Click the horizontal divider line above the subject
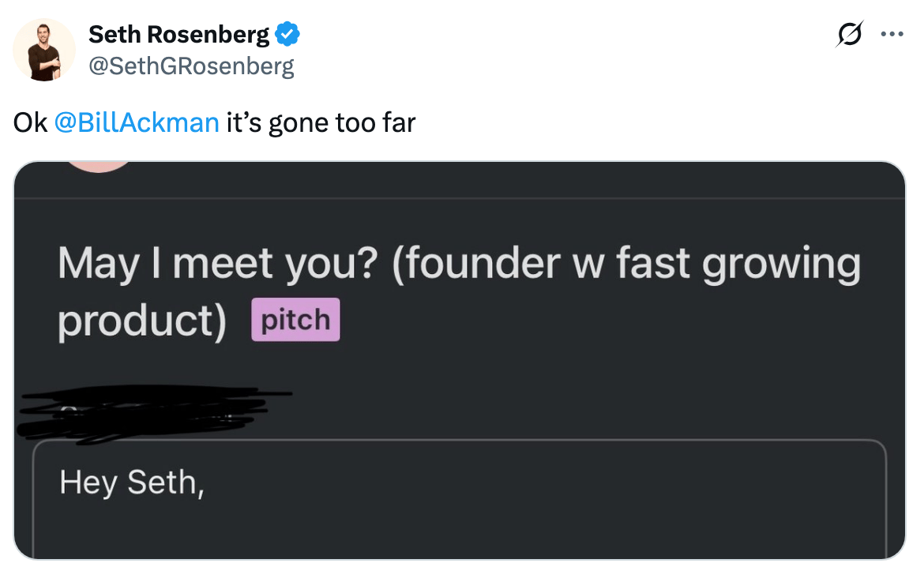Image resolution: width=924 pixels, height=578 pixels. pyautogui.click(x=460, y=198)
